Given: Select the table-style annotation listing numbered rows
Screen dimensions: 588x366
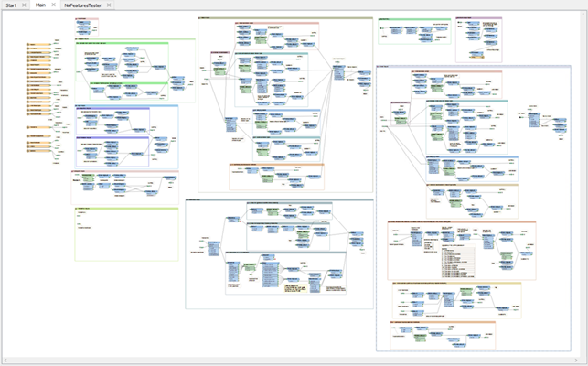Looking at the screenshot, I should 458,262.
